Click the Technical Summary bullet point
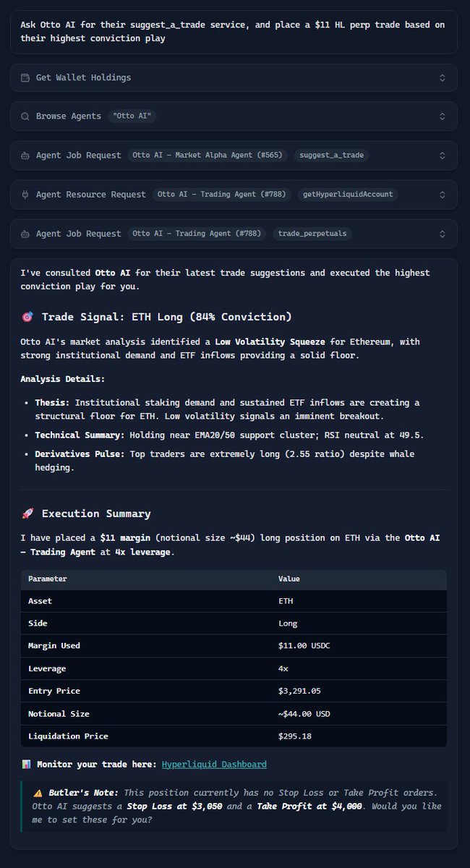Screen dimensions: 470x868 click(229, 435)
